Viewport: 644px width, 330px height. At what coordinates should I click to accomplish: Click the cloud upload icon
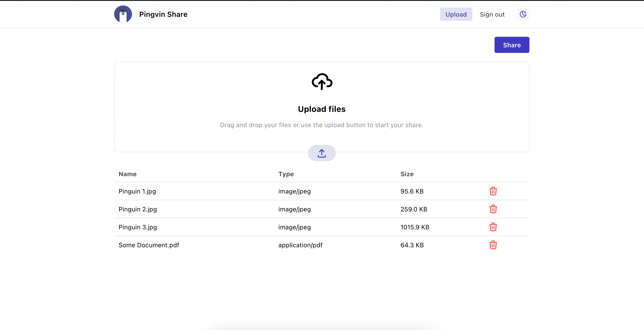[322, 81]
